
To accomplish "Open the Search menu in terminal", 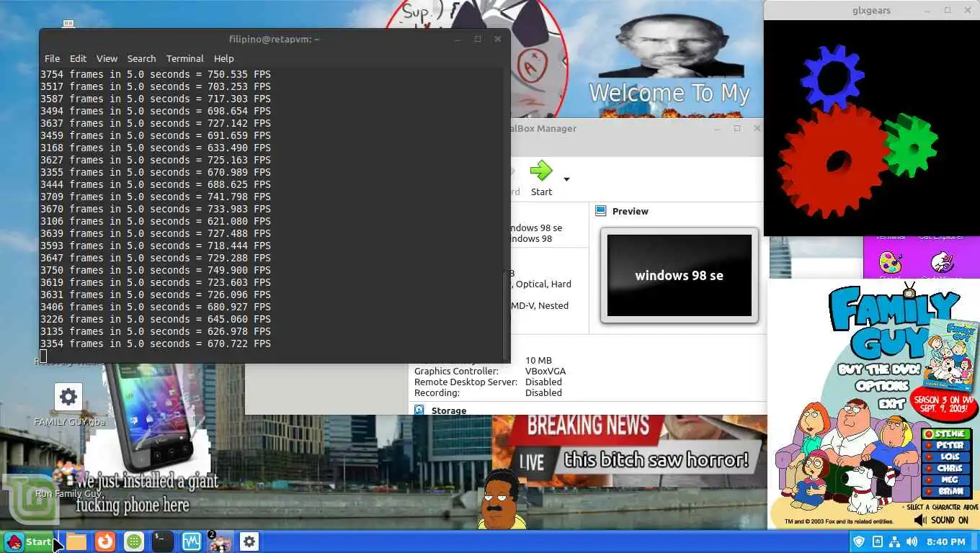I will [x=141, y=58].
